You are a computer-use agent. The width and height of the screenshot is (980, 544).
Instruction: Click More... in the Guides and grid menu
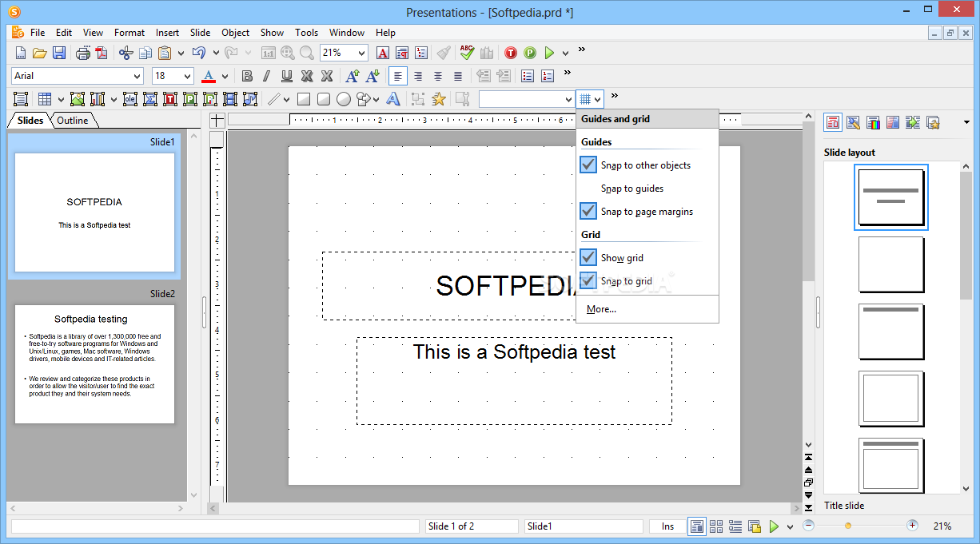point(601,309)
